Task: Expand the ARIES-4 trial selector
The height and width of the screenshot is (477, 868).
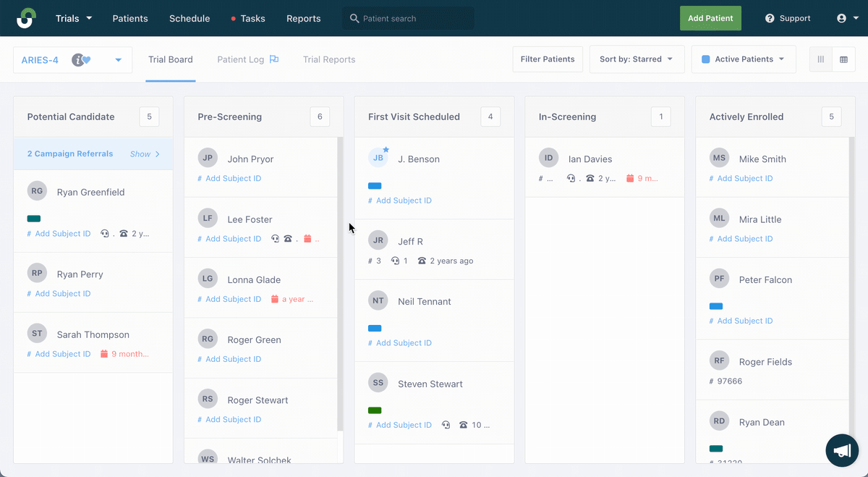Action: click(x=118, y=60)
